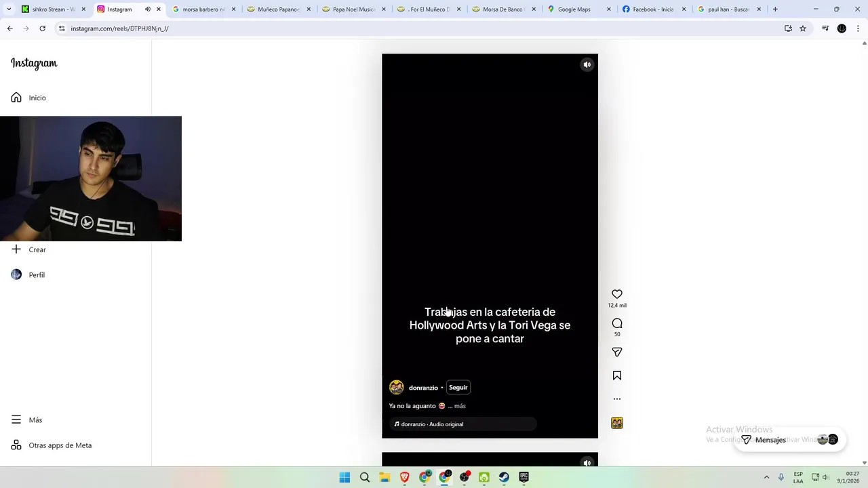Open the tab search dropdown arrow
Image resolution: width=868 pixels, height=488 pixels.
pyautogui.click(x=9, y=9)
